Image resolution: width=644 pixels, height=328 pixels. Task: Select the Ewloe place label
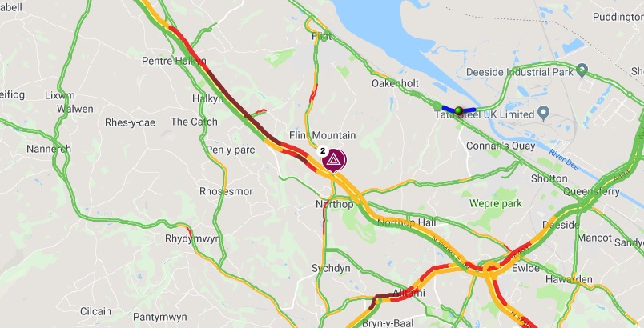tap(525, 269)
